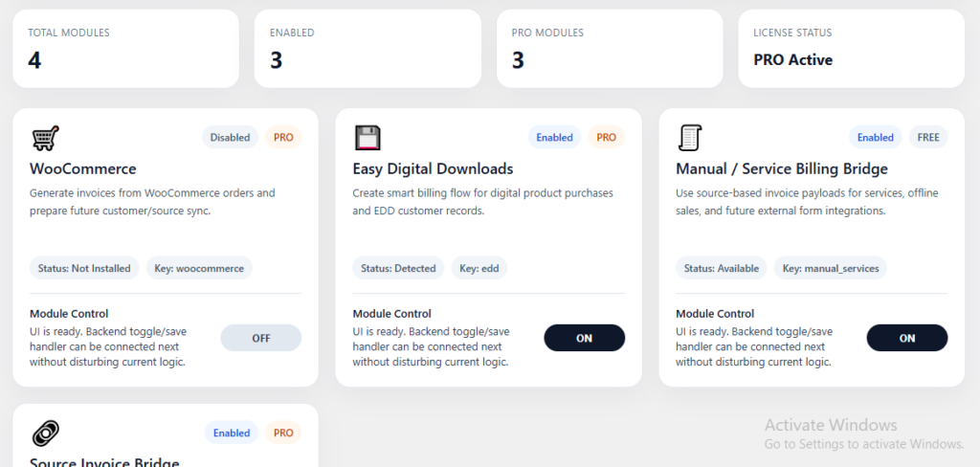The width and height of the screenshot is (980, 467).
Task: Click the FREE badge on Manual Service Billing
Action: click(928, 137)
